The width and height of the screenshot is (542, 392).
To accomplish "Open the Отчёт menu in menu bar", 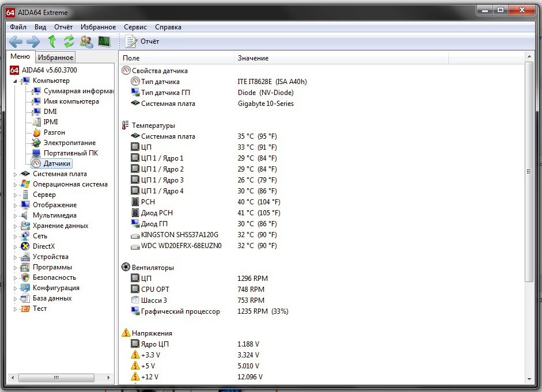I will click(63, 27).
